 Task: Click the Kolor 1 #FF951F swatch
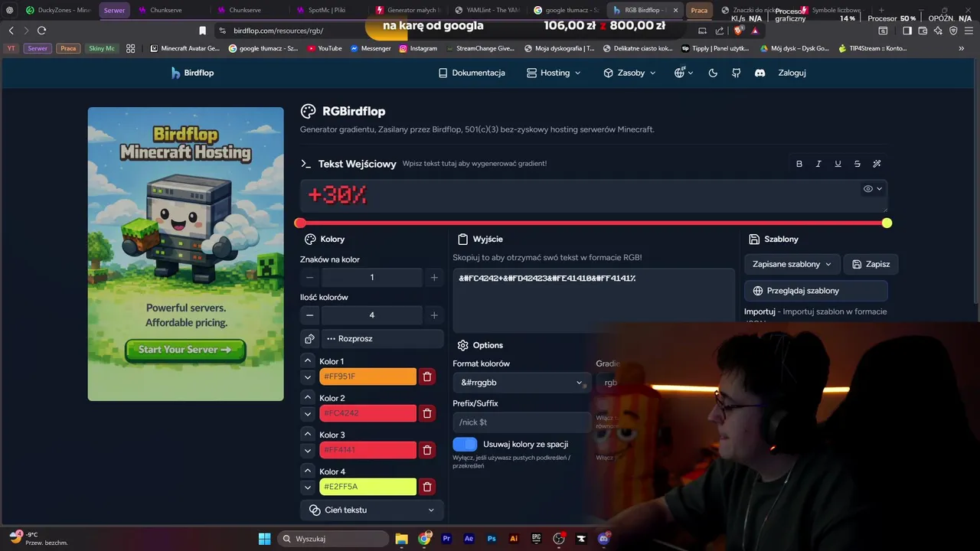367,377
